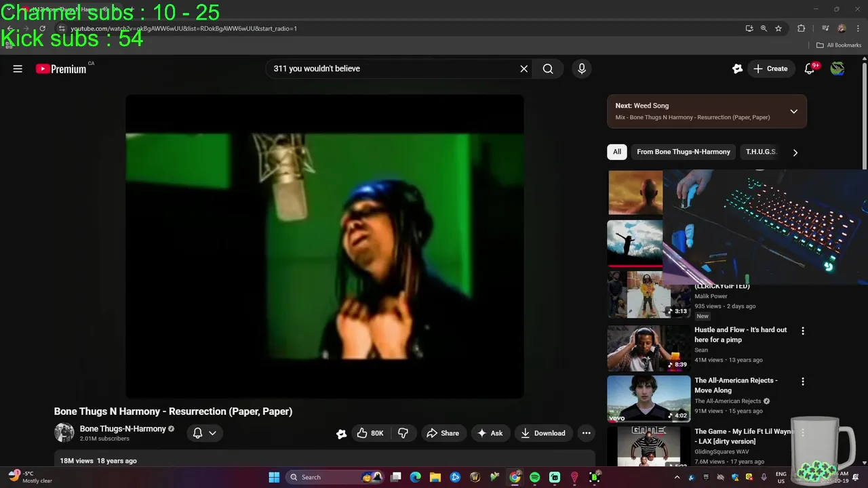Image resolution: width=868 pixels, height=488 pixels.
Task: Open the YouTube hamburger guide menu
Action: [18, 68]
